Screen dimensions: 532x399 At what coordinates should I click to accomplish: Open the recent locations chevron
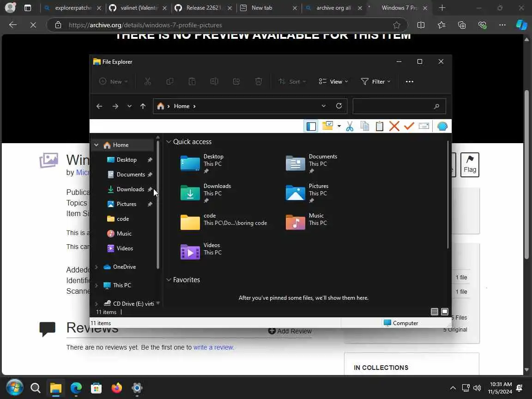click(x=129, y=106)
